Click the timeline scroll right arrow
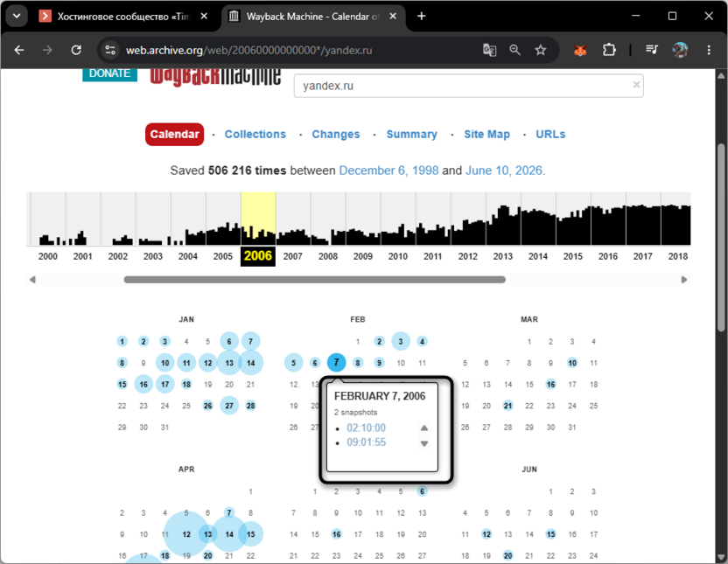Screen dimensions: 728x564 point(684,280)
